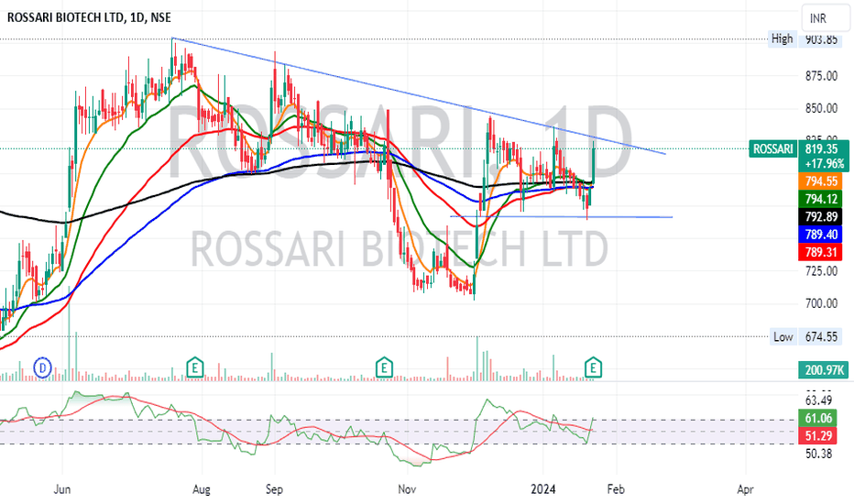The image size is (854, 504).
Task: Open the INR currency selector
Action: tap(824, 18)
